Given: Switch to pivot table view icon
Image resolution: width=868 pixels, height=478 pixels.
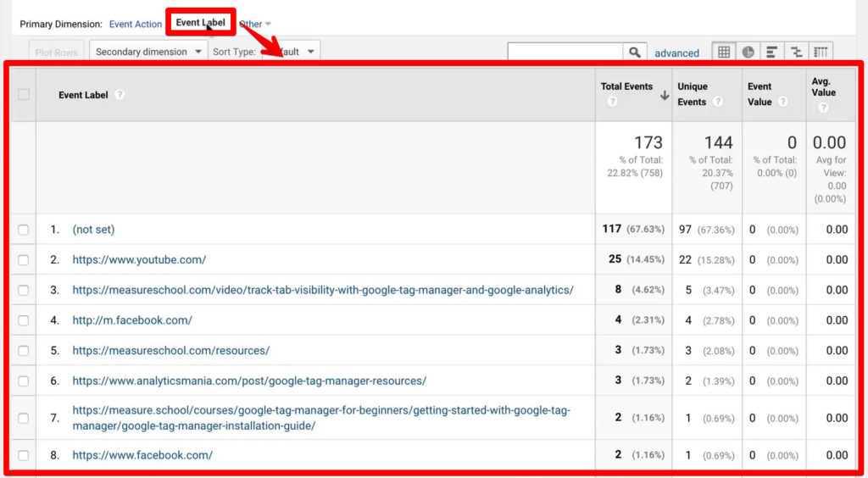Looking at the screenshot, I should point(821,52).
